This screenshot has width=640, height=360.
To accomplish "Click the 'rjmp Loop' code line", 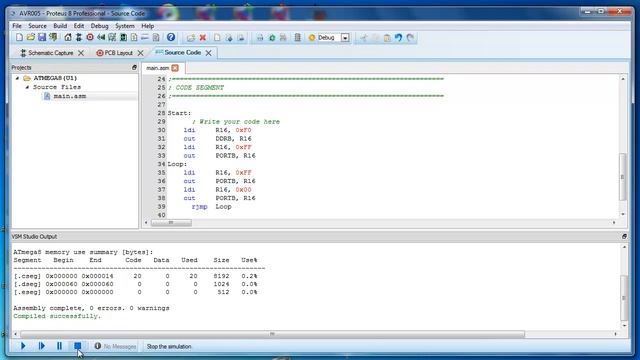I will [x=211, y=207].
